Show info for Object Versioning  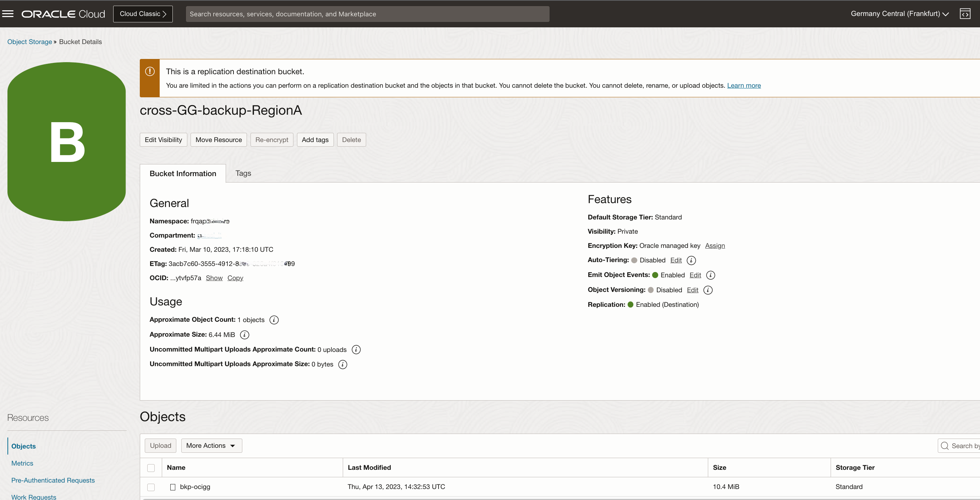[708, 290]
